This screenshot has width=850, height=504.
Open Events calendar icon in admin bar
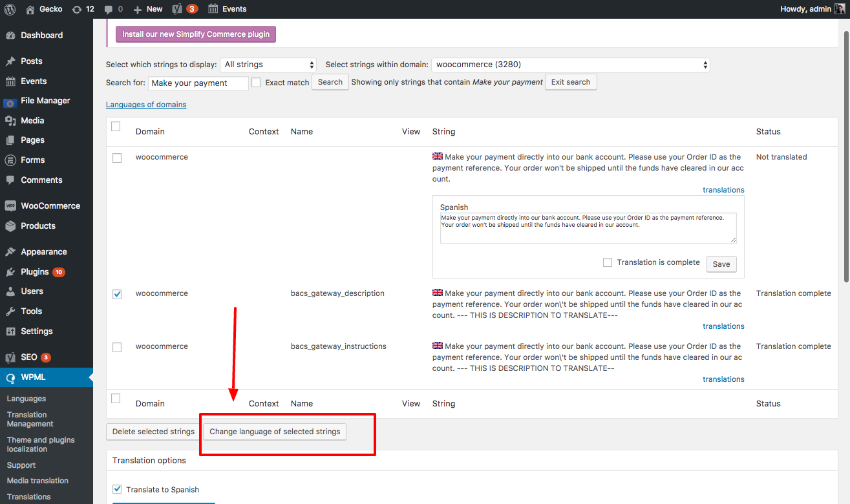coord(213,9)
